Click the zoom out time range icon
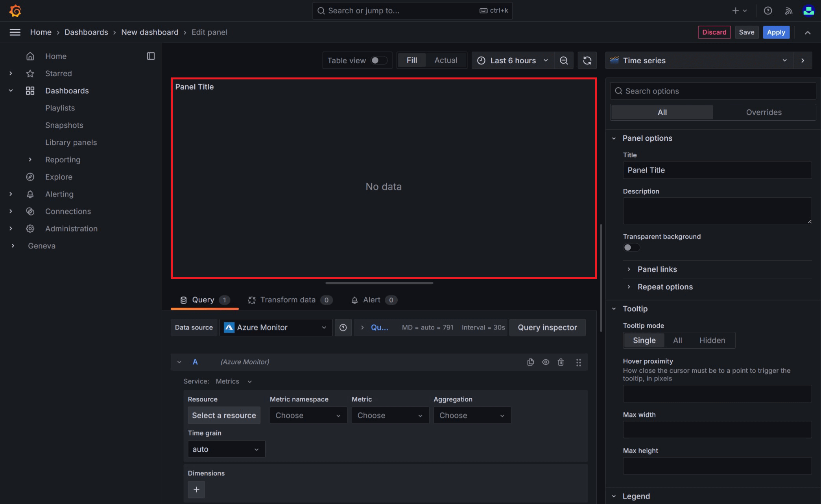821x504 pixels. pos(564,61)
